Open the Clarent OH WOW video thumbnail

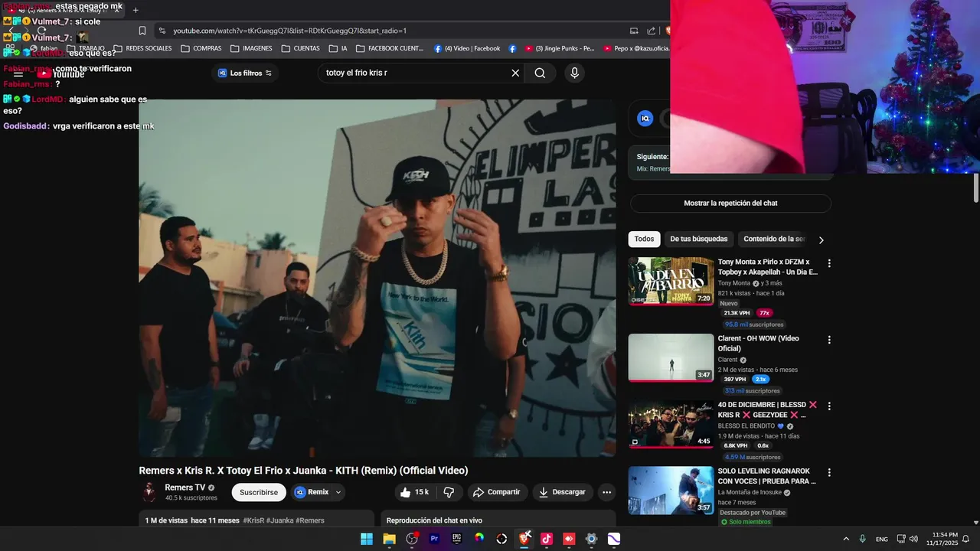(x=671, y=357)
